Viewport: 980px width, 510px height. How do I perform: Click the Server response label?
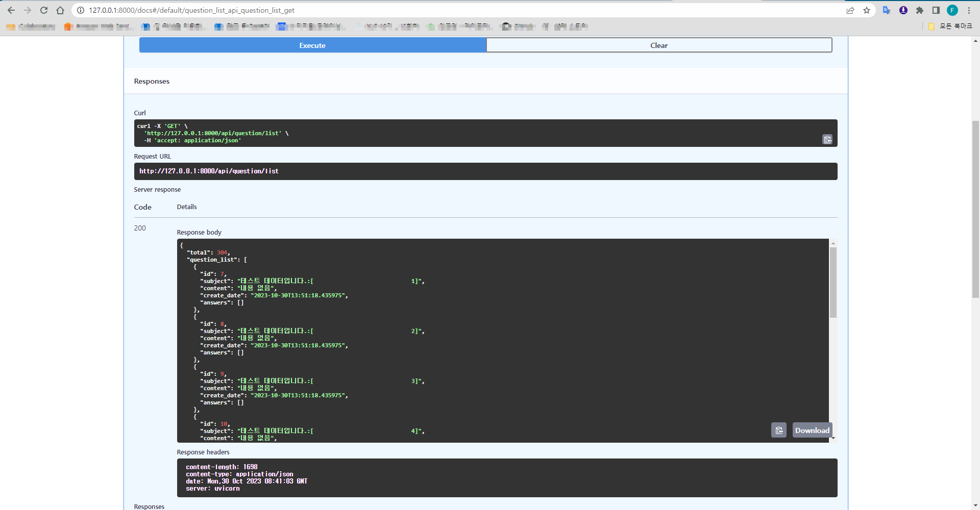157,190
